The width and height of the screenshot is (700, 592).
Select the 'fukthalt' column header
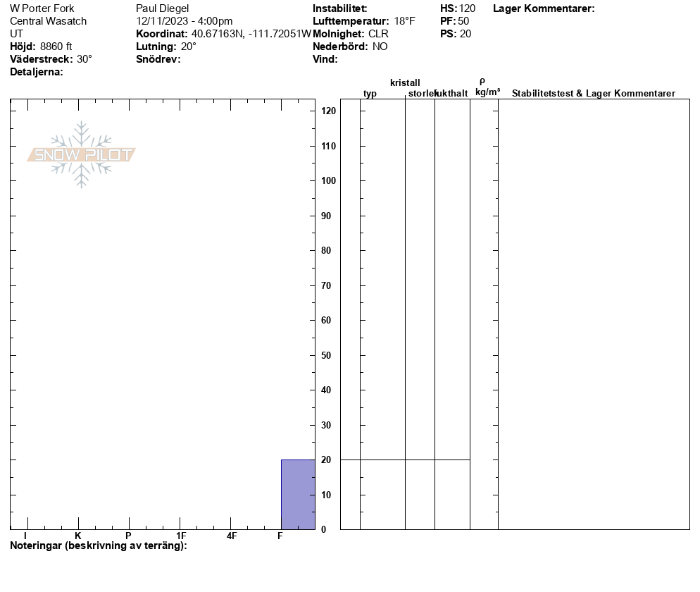tap(451, 94)
